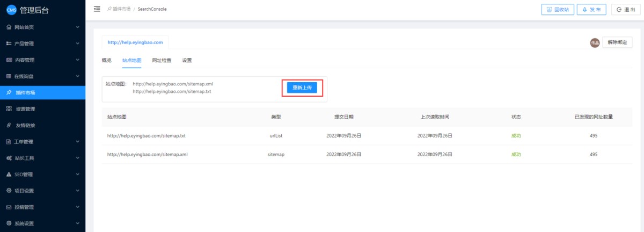This screenshot has height=232, width=644.
Task: Switch to the 概览 tab
Action: coord(106,60)
